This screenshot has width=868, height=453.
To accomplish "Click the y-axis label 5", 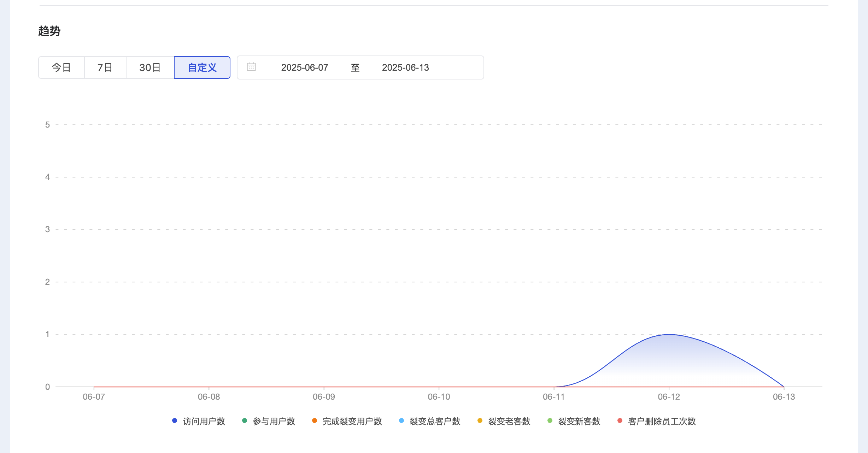I will 47,125.
